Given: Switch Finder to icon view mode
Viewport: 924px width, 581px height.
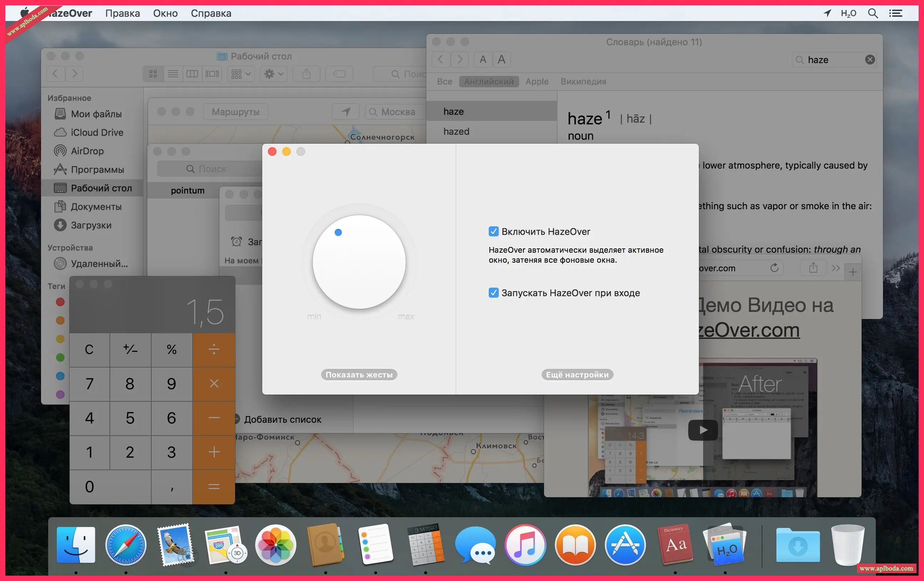Looking at the screenshot, I should point(153,74).
